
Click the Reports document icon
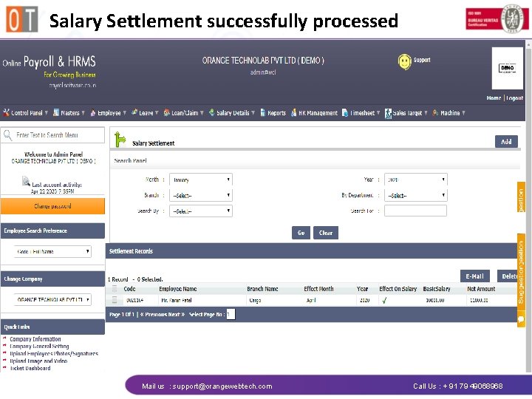(263, 113)
